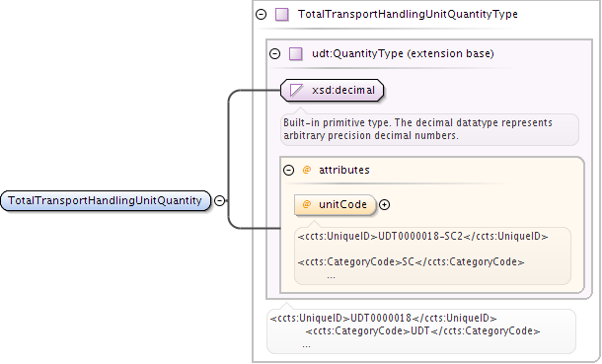This screenshot has width=602, height=364.
Task: Click the xsd:decimal simple type icon
Action: 297,91
